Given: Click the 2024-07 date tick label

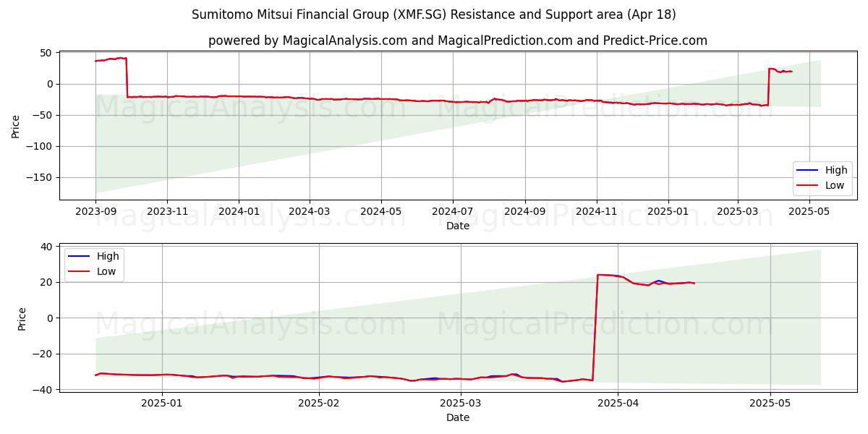Looking at the screenshot, I should [453, 212].
